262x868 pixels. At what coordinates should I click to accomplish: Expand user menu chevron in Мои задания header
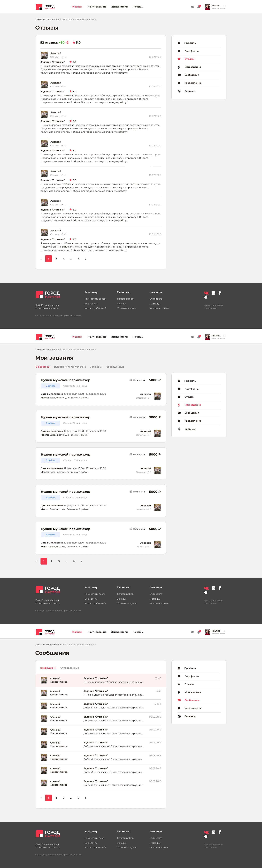224,336
